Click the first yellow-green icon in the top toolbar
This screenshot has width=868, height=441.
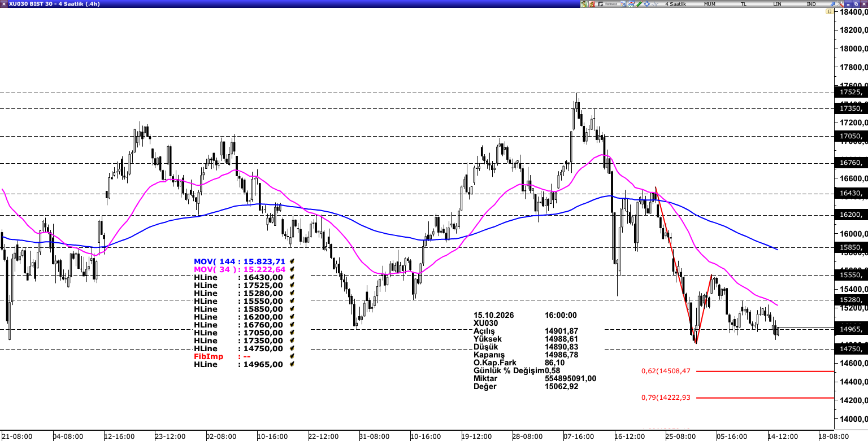click(583, 4)
